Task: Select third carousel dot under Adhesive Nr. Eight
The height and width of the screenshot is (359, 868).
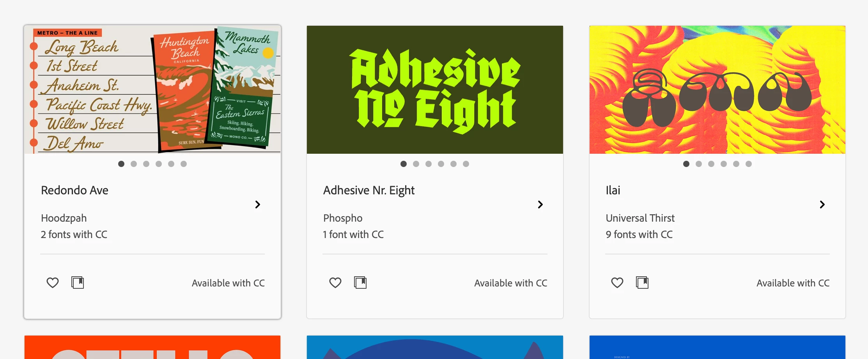Action: point(429,164)
